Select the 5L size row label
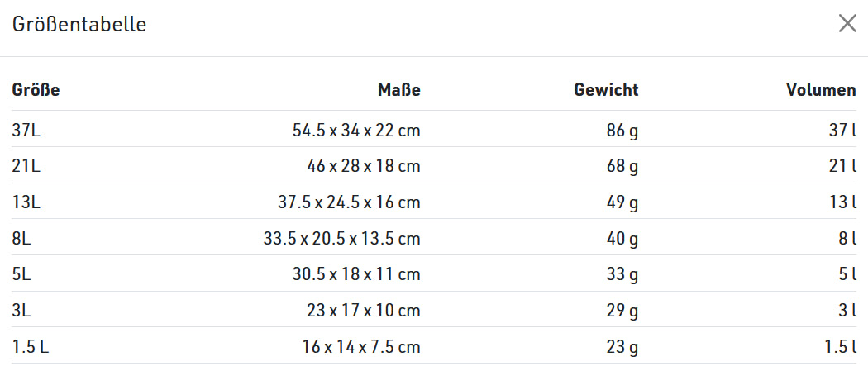Screen dimensions: 868x371 [21, 275]
